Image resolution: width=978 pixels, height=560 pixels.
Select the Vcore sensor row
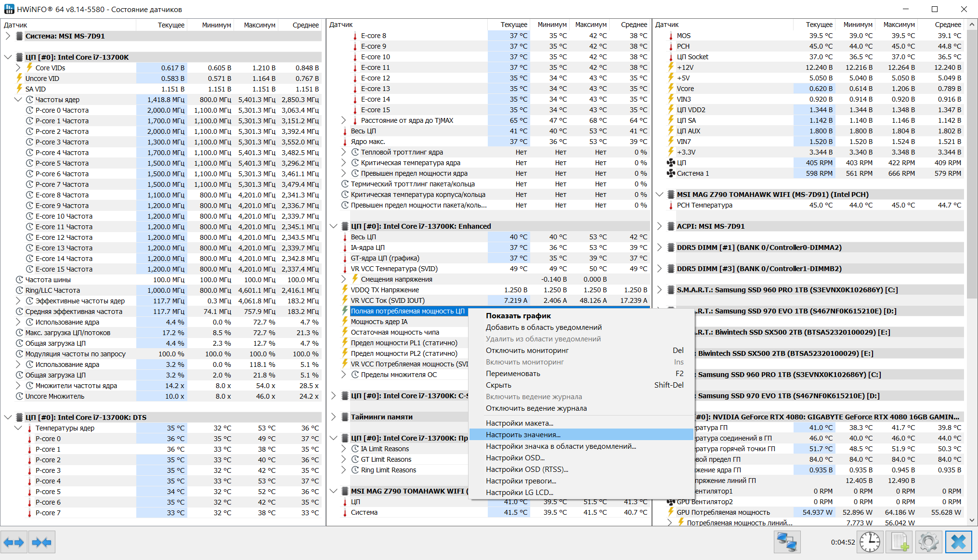pos(685,89)
